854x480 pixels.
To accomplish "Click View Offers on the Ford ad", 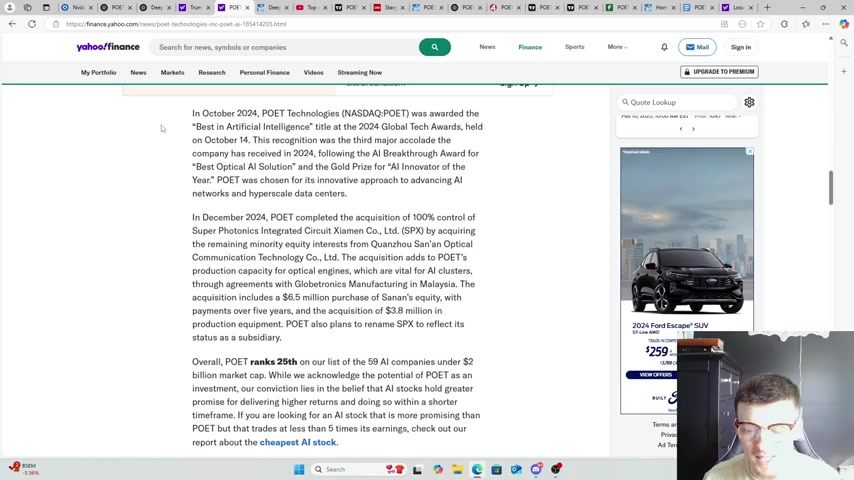I will tap(655, 375).
